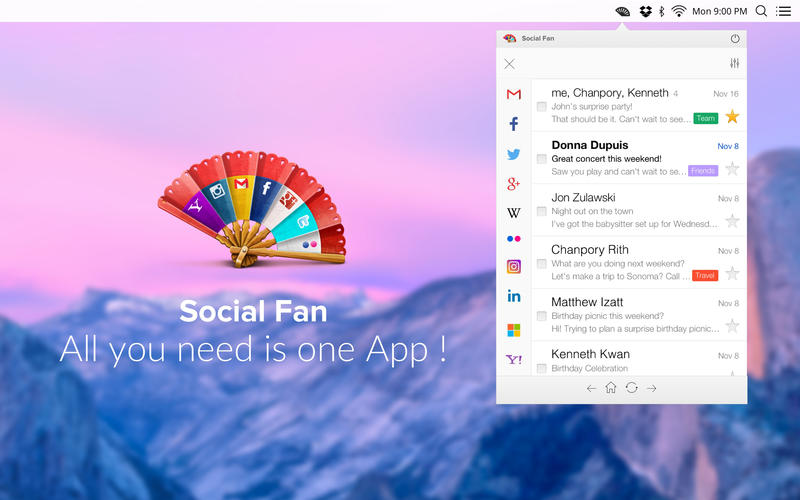Switch to the Facebook sidebar icon
Image resolution: width=800 pixels, height=500 pixels.
click(x=514, y=123)
